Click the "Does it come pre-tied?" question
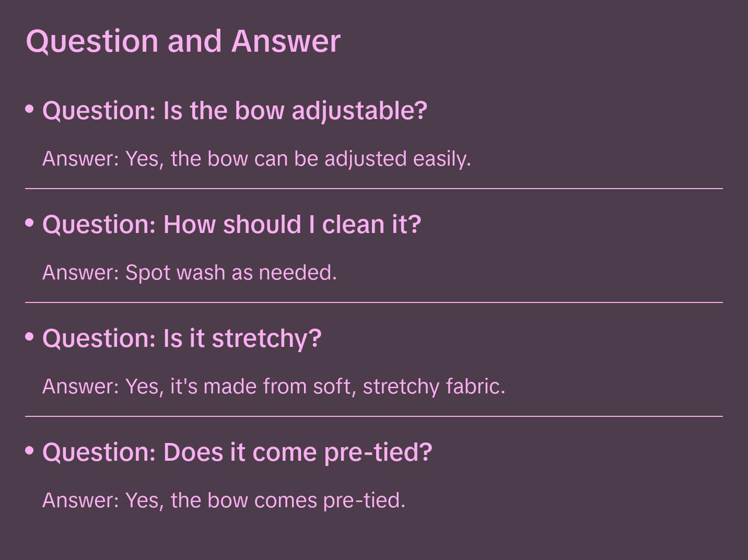The width and height of the screenshot is (748, 560). [237, 452]
